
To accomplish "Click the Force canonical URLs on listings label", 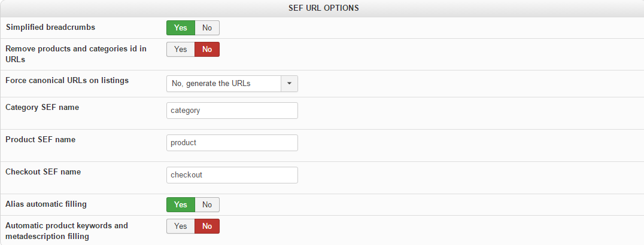I will tap(67, 79).
